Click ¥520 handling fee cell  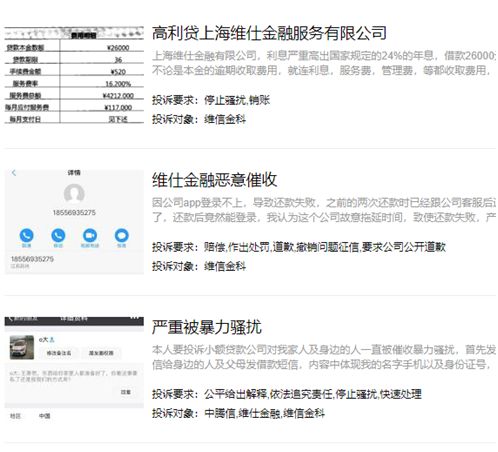118,72
